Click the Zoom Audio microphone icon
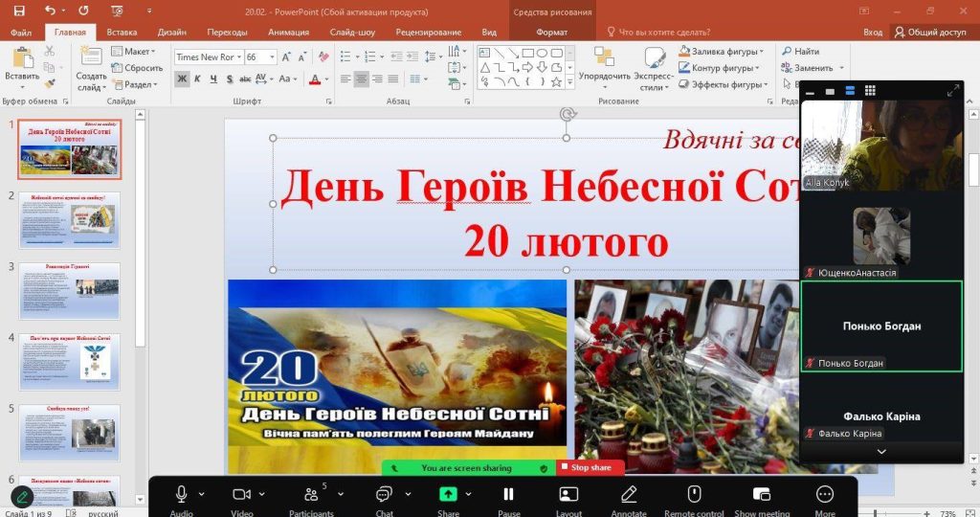Image resolution: width=980 pixels, height=517 pixels. point(181,494)
